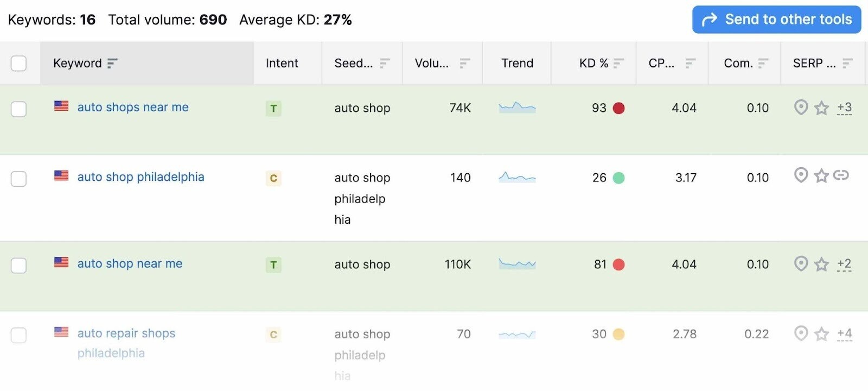This screenshot has width=868, height=391.
Task: Click the Volume column sort icon
Action: 464,64
